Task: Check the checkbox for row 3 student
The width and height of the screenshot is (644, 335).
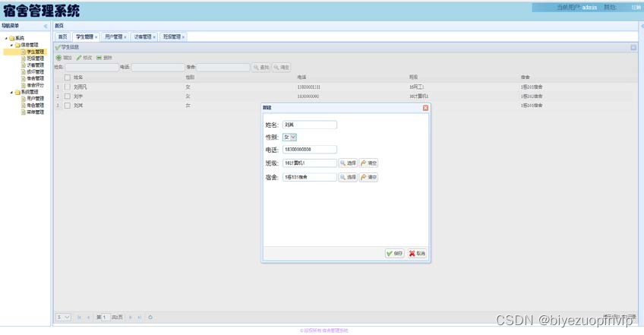Action: pos(68,106)
